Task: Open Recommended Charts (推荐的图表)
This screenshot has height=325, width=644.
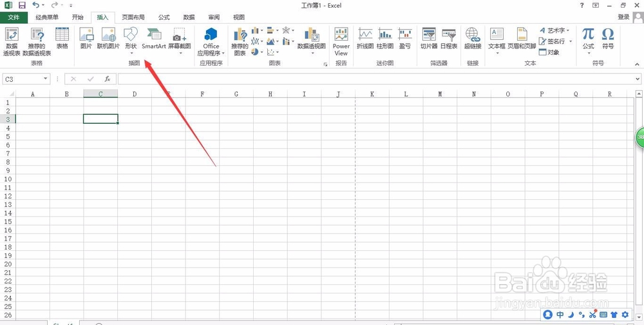Action: click(x=240, y=41)
